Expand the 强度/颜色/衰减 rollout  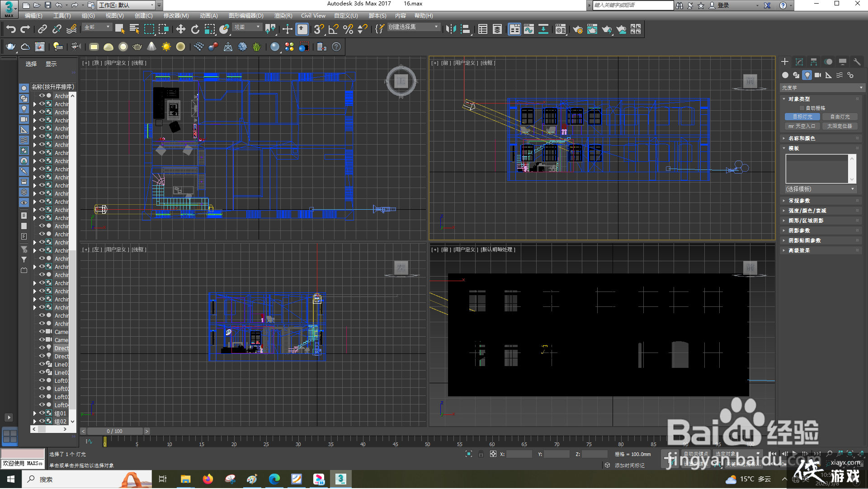tap(817, 210)
